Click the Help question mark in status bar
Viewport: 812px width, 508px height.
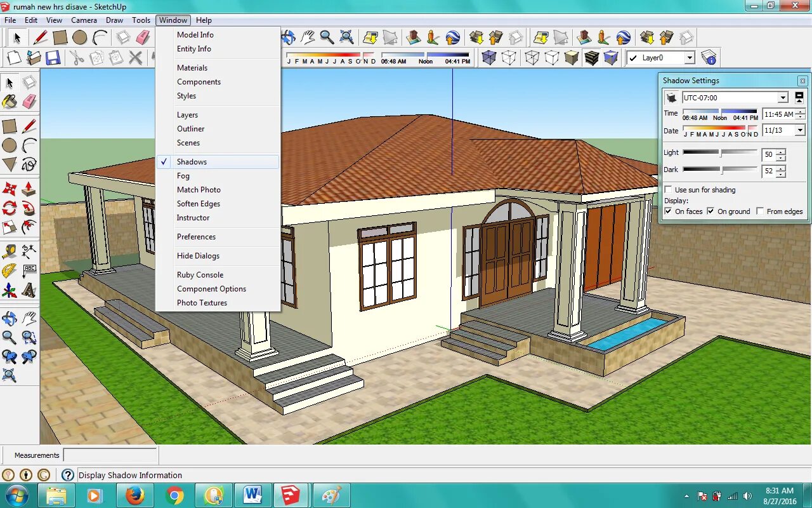tap(68, 475)
